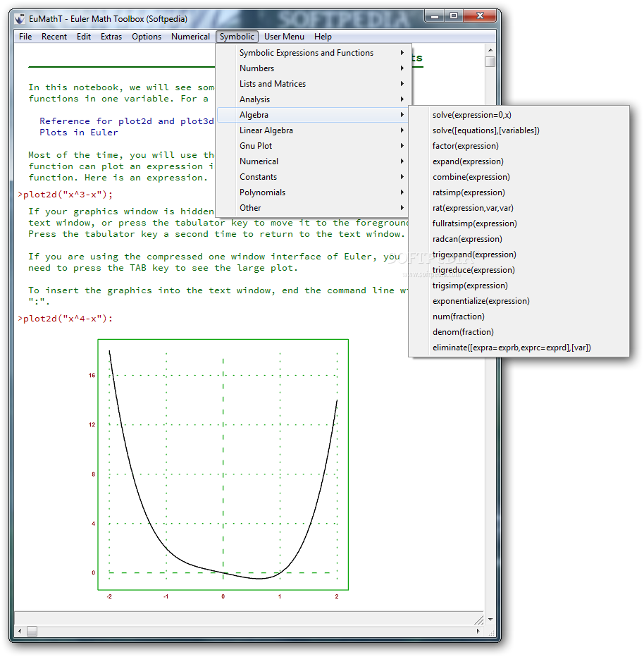Click vertical scrollbar down arrow
Image resolution: width=644 pixels, height=657 pixels.
pyautogui.click(x=490, y=619)
